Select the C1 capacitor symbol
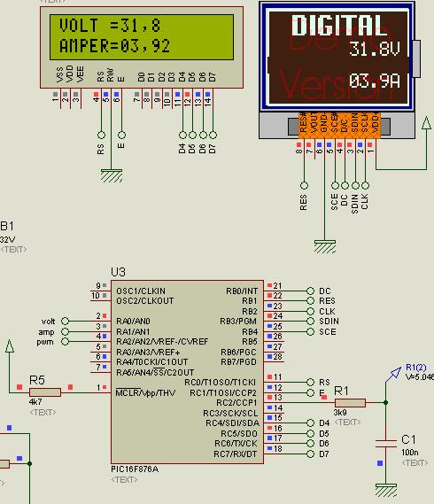This screenshot has height=504, width=434. click(x=386, y=444)
